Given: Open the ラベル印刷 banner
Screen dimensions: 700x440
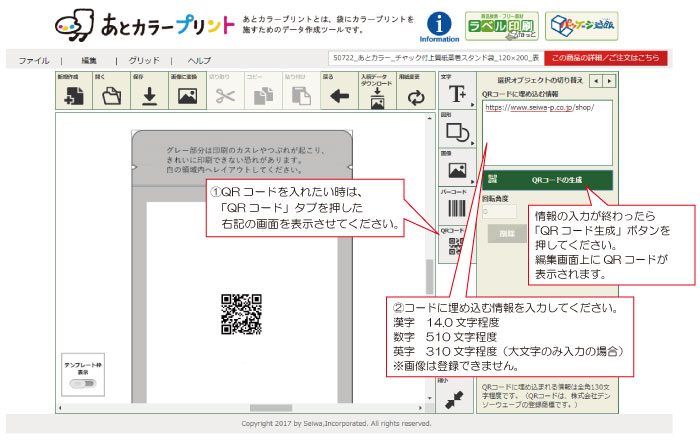Looking at the screenshot, I should pos(502,26).
